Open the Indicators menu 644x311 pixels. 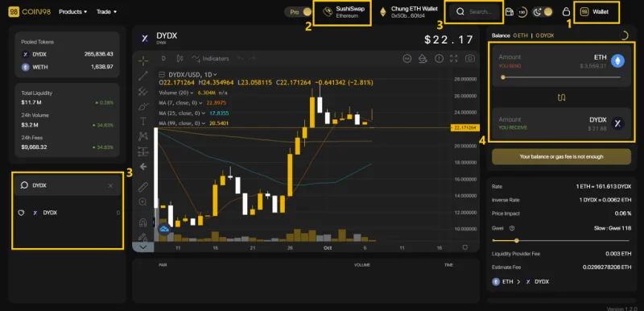[210, 59]
